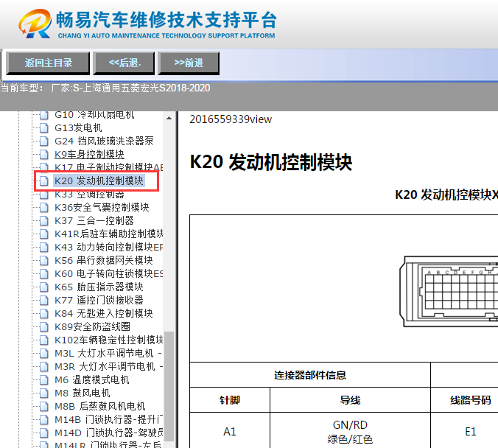Click the document icon beside G24 挡风玻璃洗涤器泵

point(44,141)
